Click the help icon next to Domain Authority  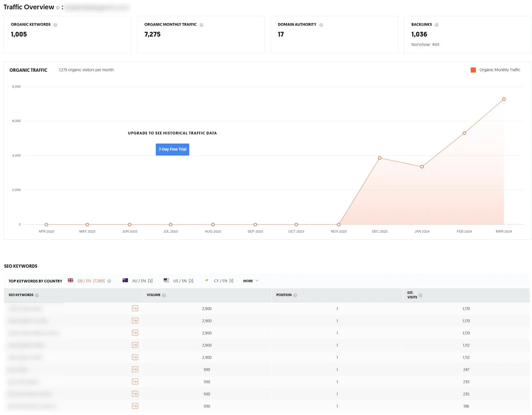pyautogui.click(x=322, y=24)
